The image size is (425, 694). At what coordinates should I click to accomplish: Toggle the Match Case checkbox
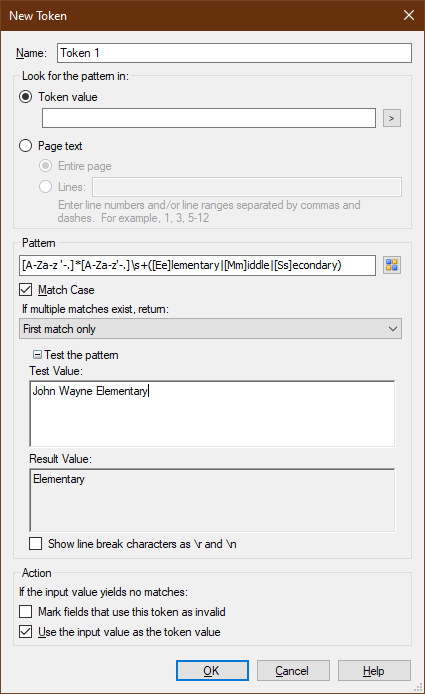pyautogui.click(x=26, y=290)
